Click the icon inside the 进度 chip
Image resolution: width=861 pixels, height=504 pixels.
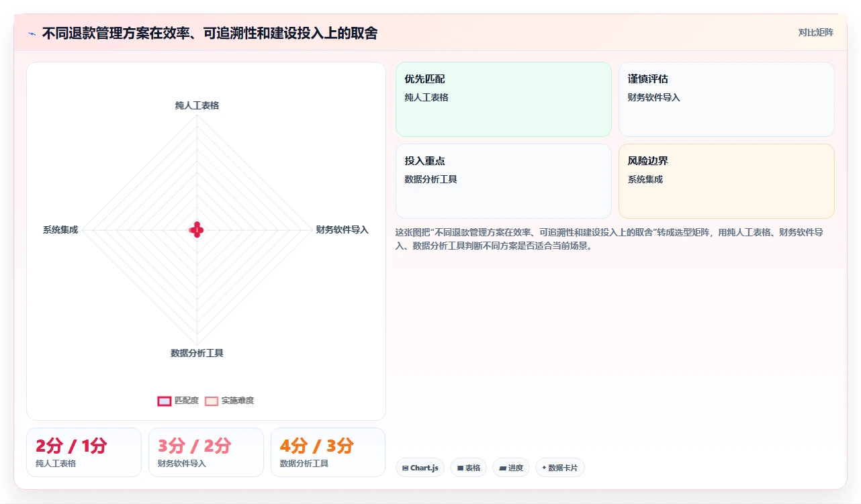coord(502,468)
